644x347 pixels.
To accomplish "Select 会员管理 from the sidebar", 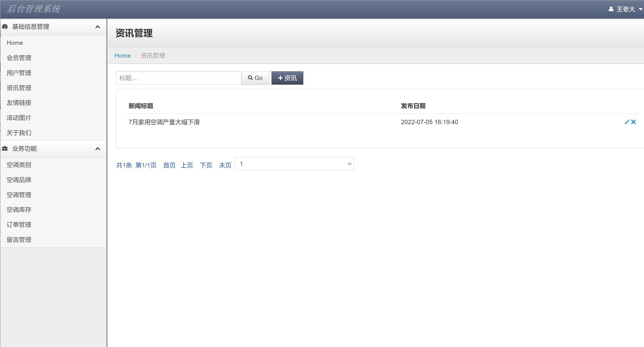I will [19, 58].
